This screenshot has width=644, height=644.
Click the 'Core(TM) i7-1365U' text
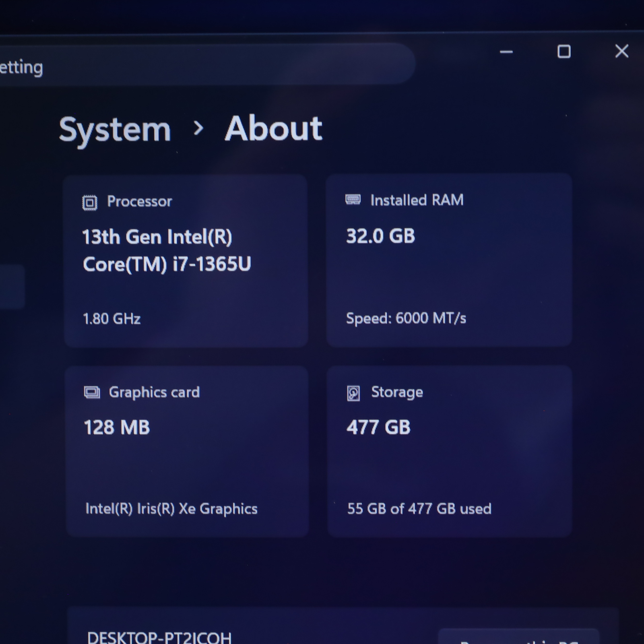pyautogui.click(x=167, y=264)
